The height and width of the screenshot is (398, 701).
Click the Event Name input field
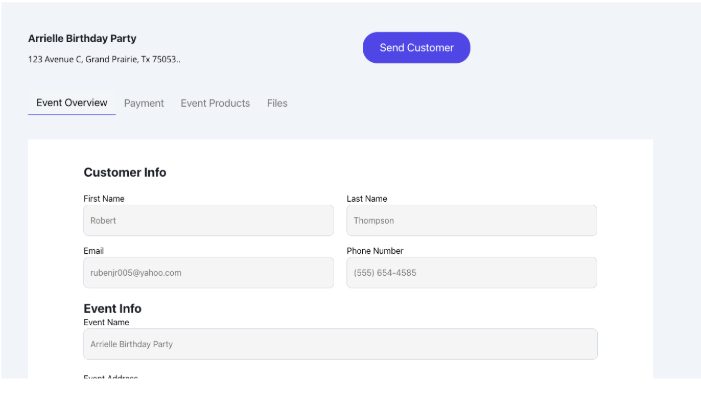point(340,344)
